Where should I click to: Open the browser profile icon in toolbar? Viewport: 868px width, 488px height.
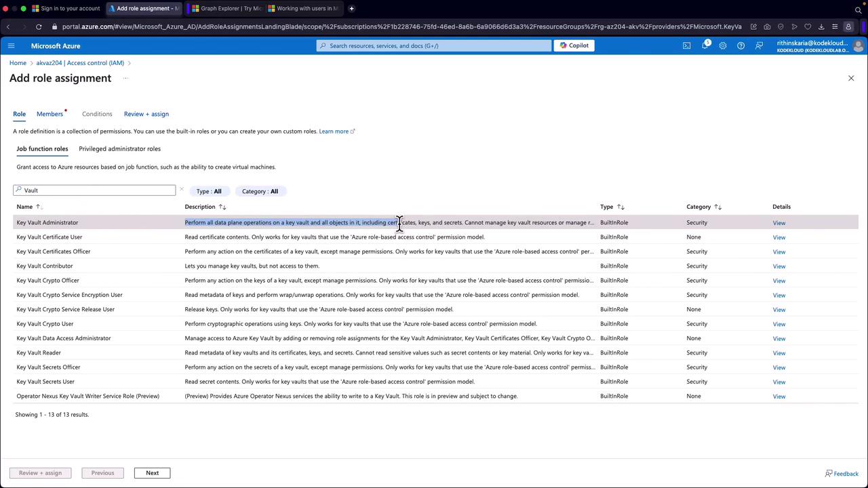[x=848, y=26]
